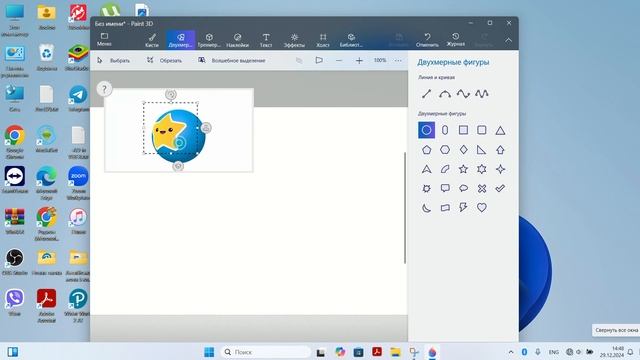
Task: Zoom out with the minus button
Action: [339, 60]
